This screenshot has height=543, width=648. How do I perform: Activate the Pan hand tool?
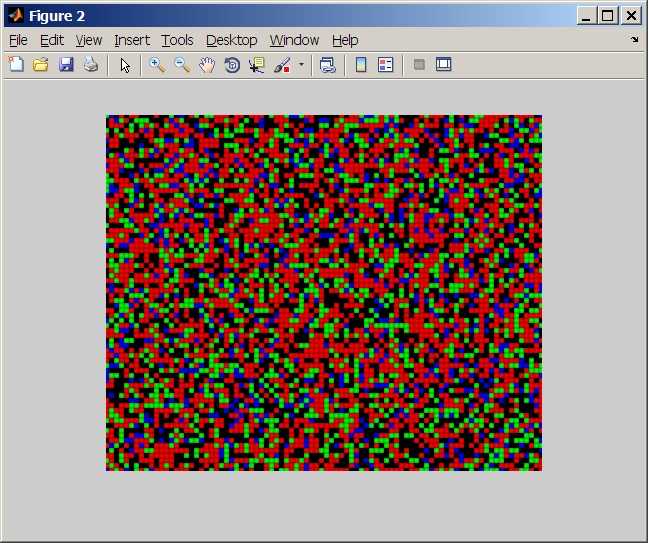pyautogui.click(x=207, y=65)
